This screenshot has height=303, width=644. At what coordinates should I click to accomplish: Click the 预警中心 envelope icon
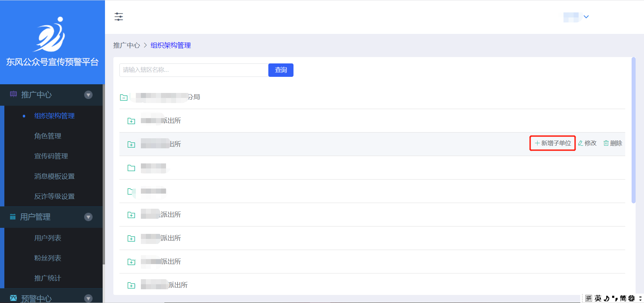pos(13,298)
